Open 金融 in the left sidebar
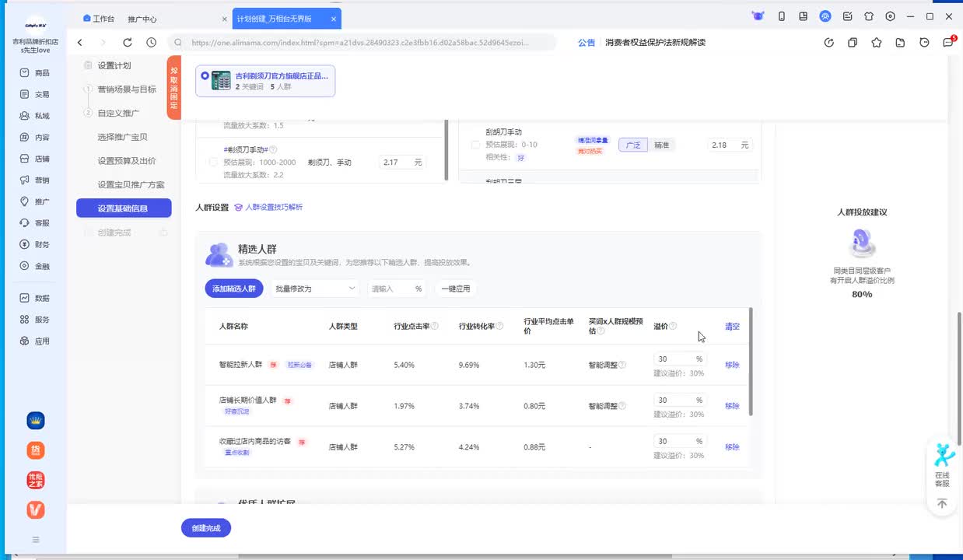 click(x=34, y=266)
